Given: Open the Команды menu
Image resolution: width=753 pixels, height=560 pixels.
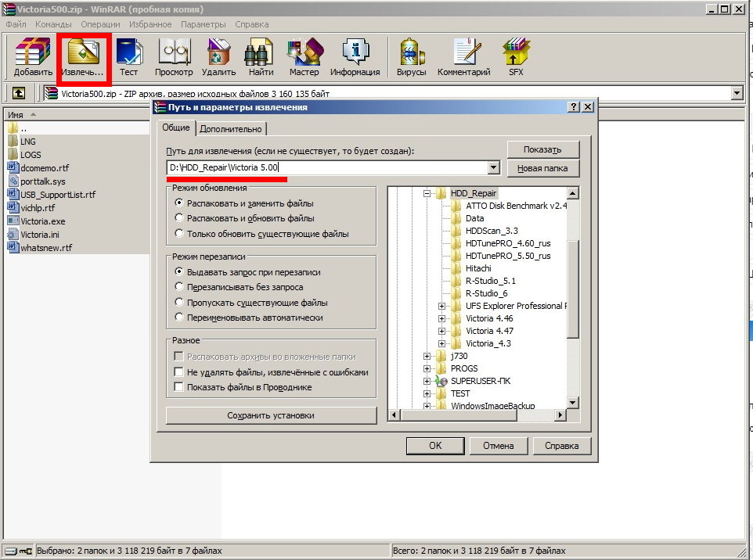Looking at the screenshot, I should tap(53, 24).
